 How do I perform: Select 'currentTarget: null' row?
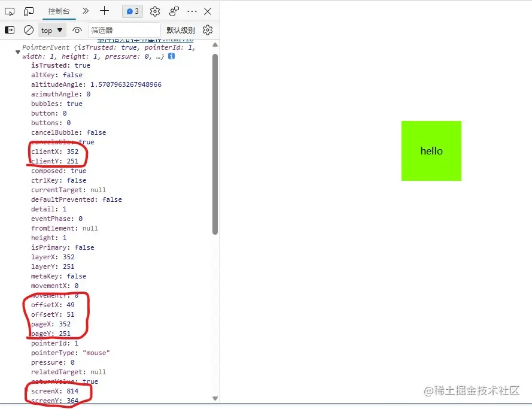tap(69, 190)
